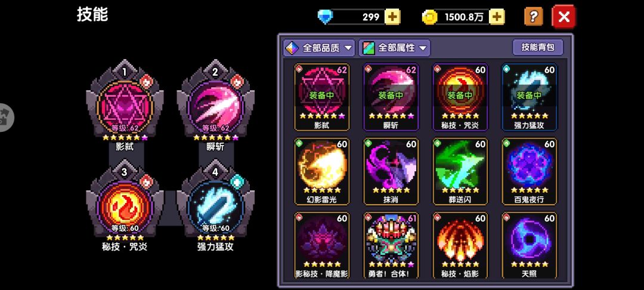The image size is (644, 290).
Task: Tap equipped slot 2 瞬斩 skill
Action: (x=215, y=105)
